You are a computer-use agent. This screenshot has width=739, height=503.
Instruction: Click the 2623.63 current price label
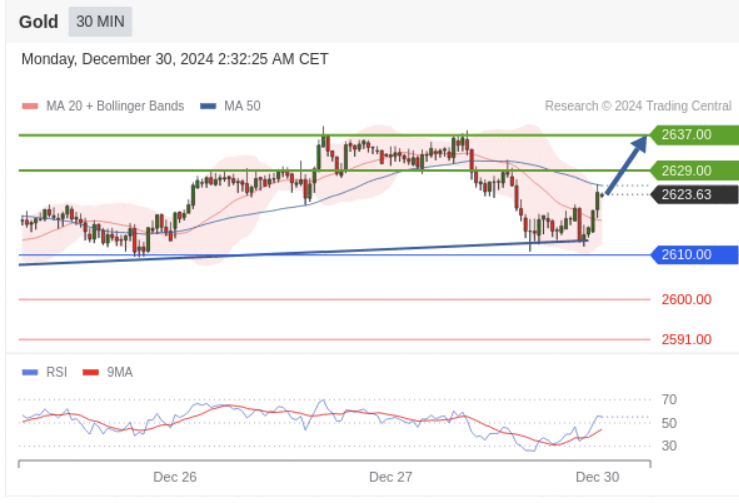tap(695, 195)
